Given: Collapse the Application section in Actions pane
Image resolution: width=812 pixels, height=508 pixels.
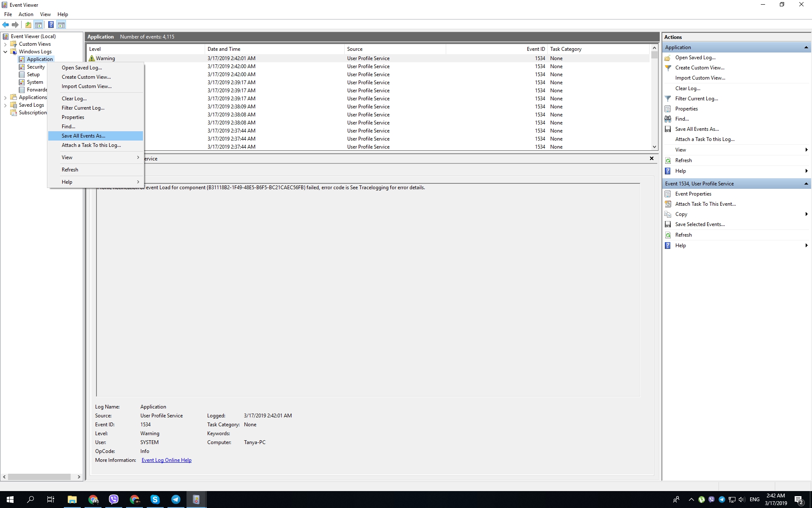Looking at the screenshot, I should [806, 47].
